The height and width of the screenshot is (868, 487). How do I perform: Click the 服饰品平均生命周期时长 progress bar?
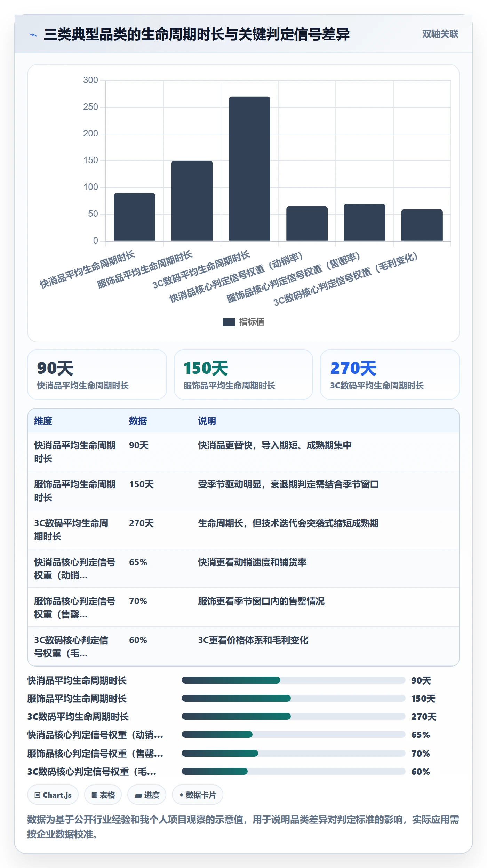(x=293, y=698)
